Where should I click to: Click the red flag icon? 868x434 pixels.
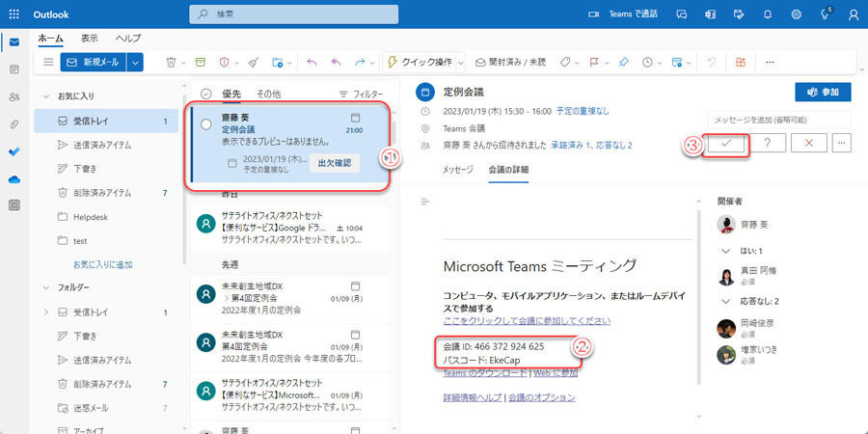594,63
